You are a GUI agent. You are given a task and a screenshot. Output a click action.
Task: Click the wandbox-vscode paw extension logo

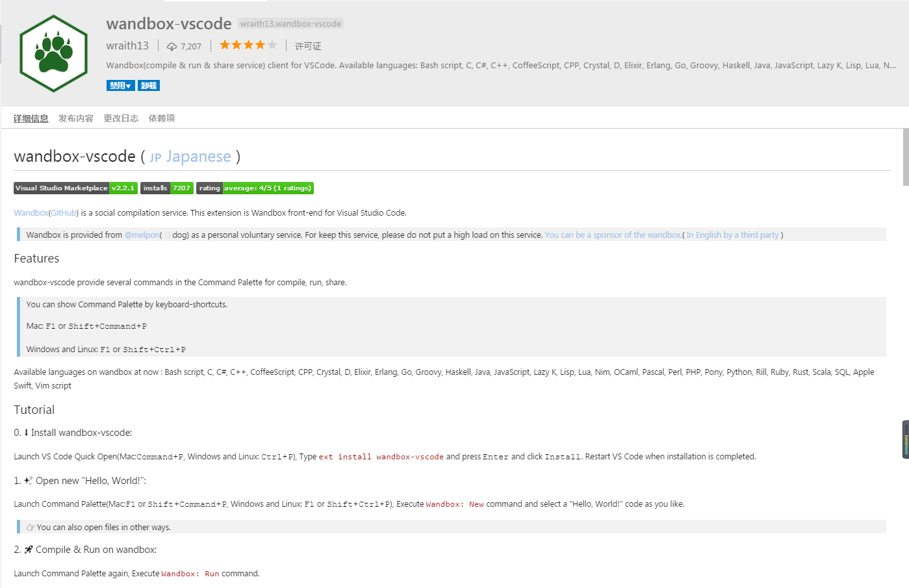click(53, 53)
